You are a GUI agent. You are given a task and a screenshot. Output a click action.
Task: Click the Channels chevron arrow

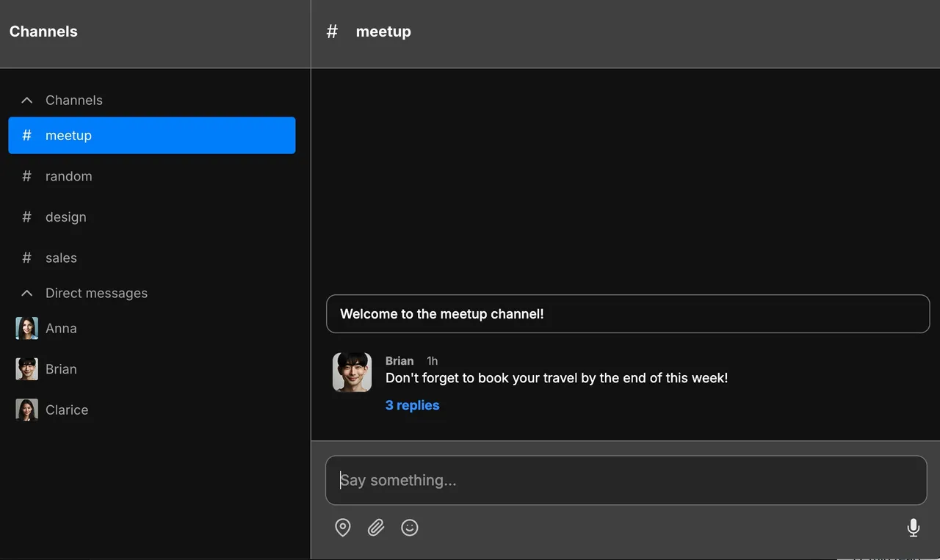coord(26,100)
